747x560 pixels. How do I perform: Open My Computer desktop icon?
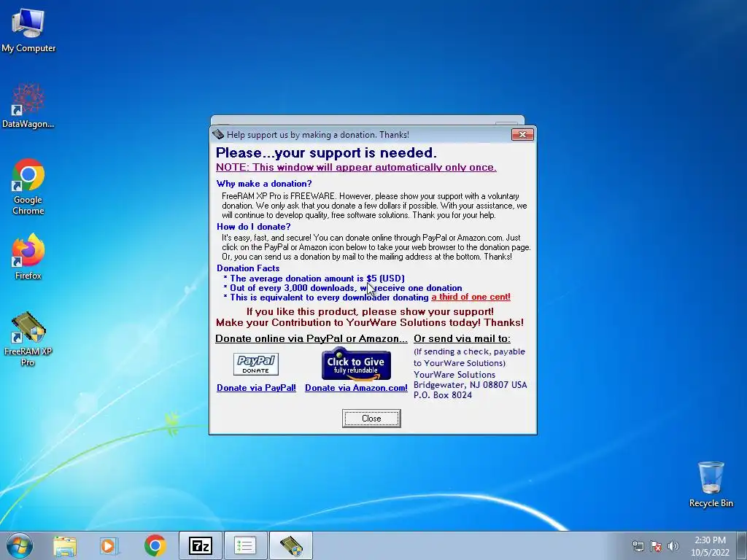click(28, 29)
